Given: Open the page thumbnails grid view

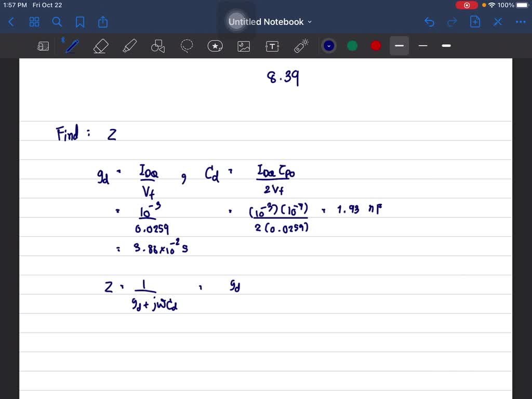Looking at the screenshot, I should (34, 22).
